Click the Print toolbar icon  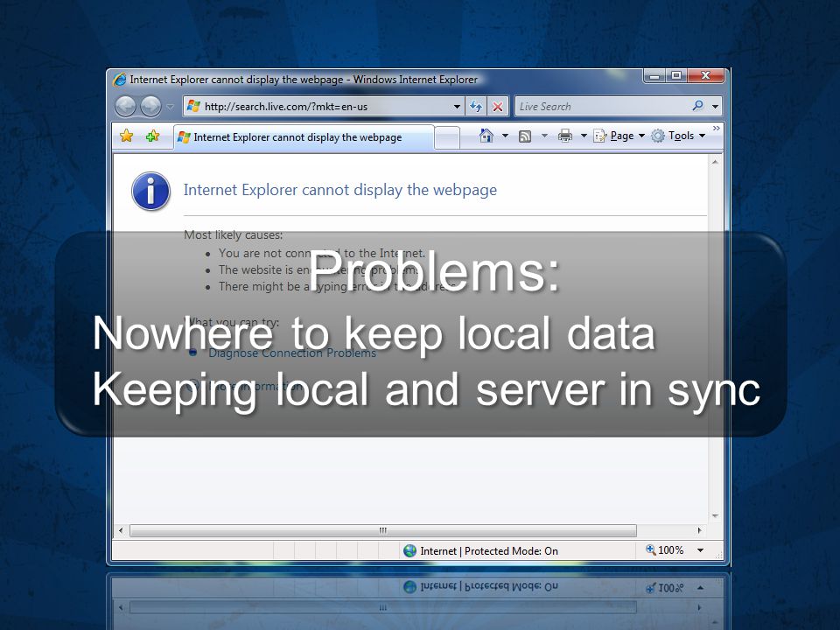[x=565, y=136]
